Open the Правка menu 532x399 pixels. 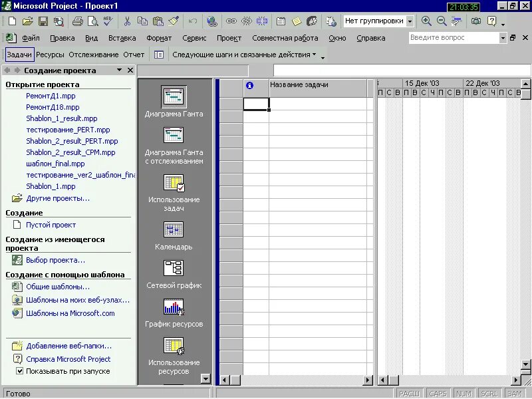click(x=63, y=38)
